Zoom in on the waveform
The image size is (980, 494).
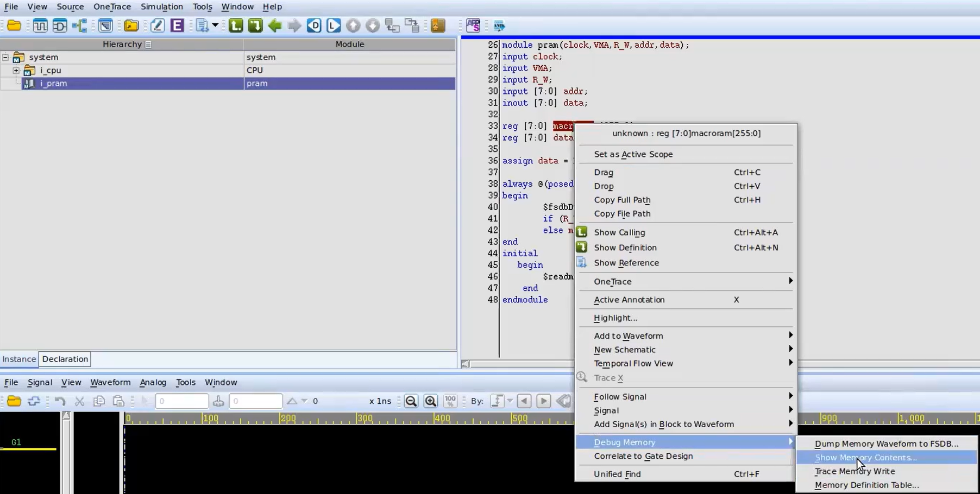pyautogui.click(x=431, y=401)
